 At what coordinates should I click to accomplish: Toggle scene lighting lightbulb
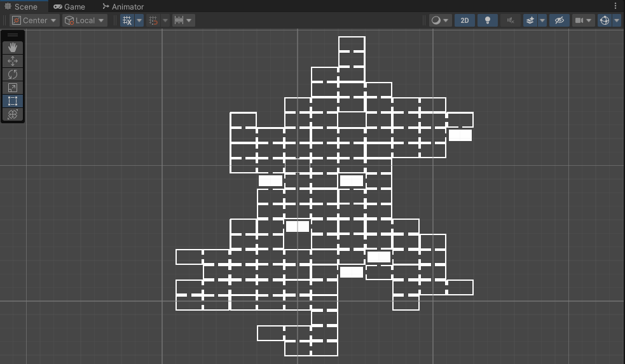point(488,20)
